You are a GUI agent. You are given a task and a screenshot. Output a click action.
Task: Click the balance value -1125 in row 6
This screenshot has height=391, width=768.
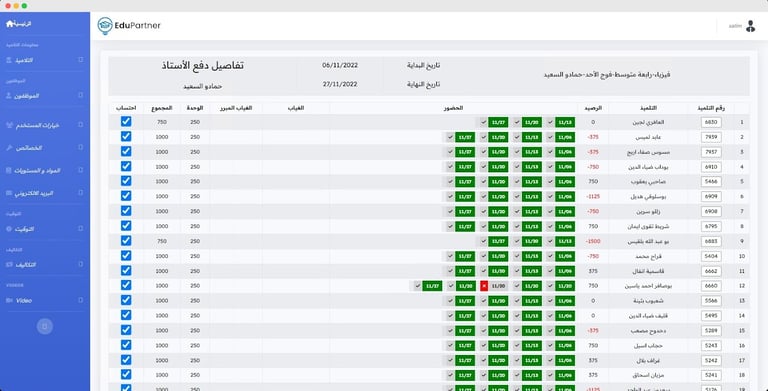[593, 196]
